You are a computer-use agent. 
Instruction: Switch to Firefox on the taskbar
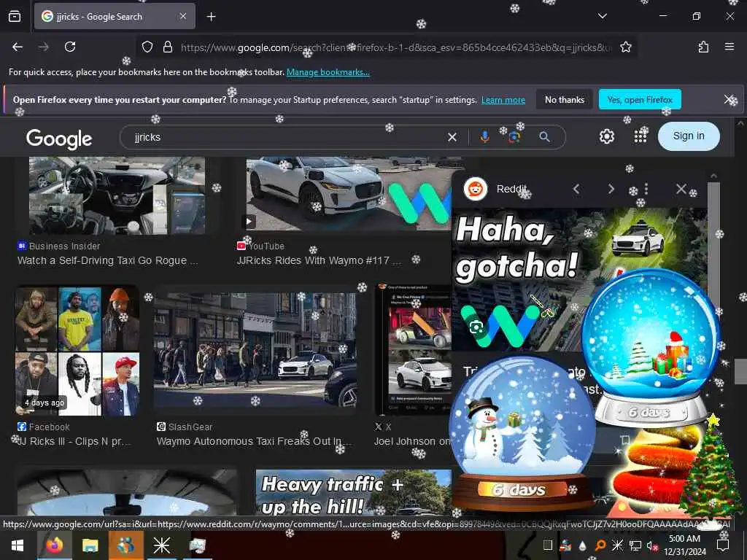54,545
